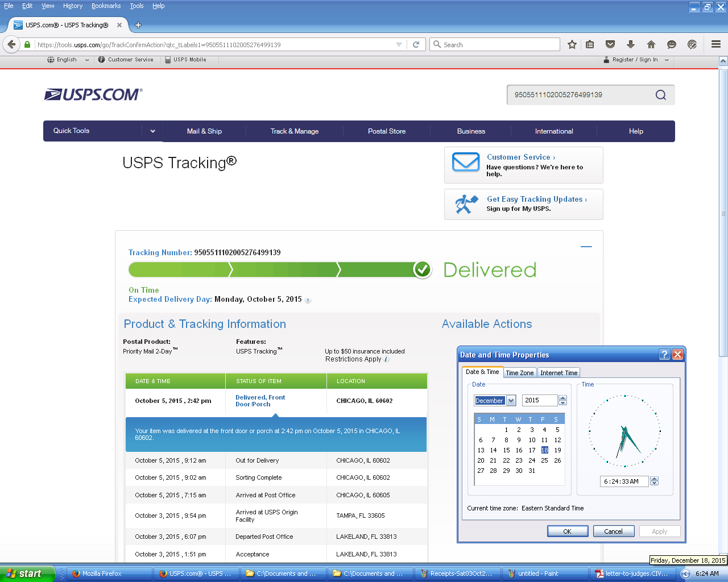Increase the year with the up spinner
Viewport: 728px width, 582px height.
562,398
